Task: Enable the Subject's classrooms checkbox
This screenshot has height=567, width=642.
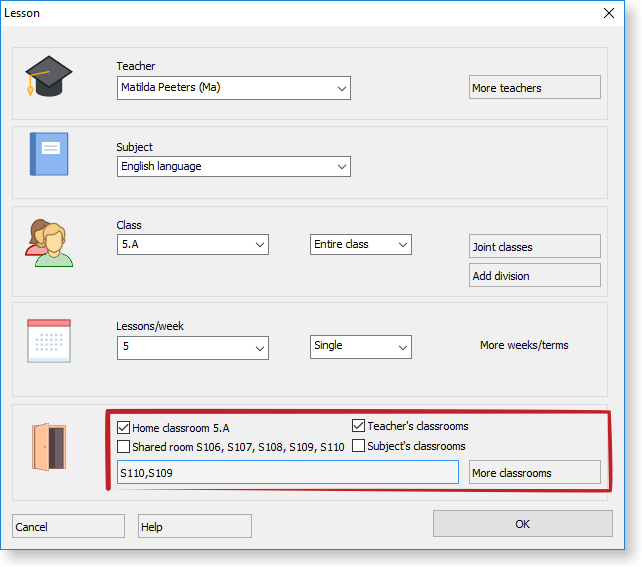Action: pos(359,446)
